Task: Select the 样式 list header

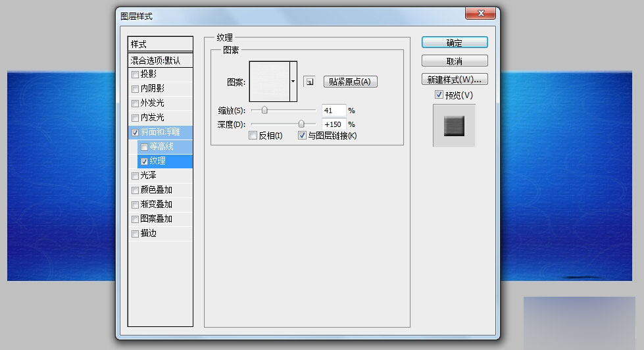Action: (x=161, y=44)
